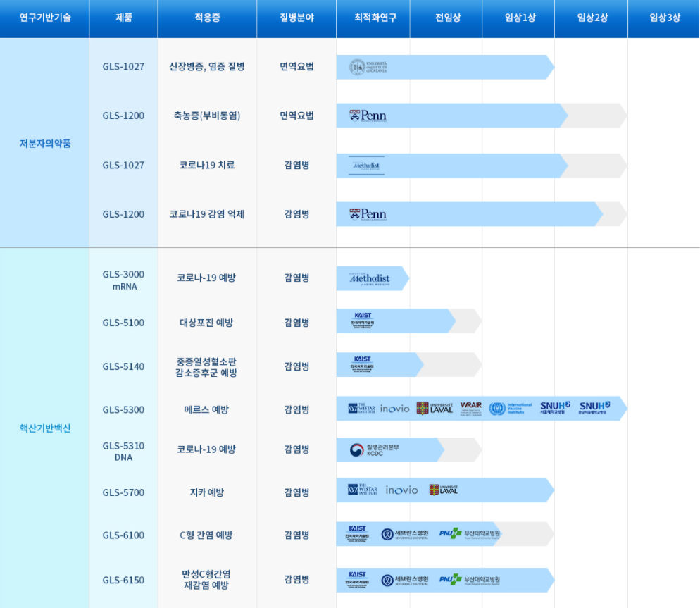Click the GLS-5100 product cell
The height and width of the screenshot is (608, 700).
(x=123, y=323)
